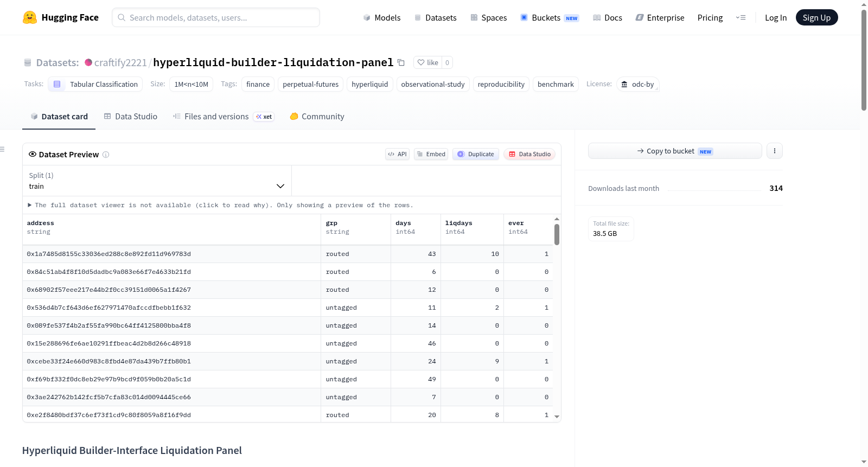Select the benchmark tag
This screenshot has width=868, height=467.
(x=556, y=84)
